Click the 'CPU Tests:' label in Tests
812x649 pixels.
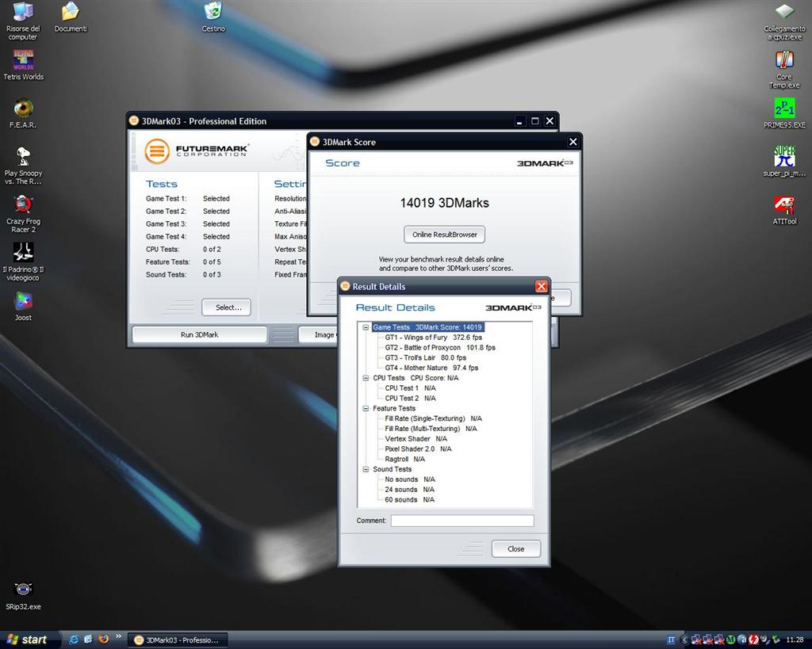click(162, 250)
